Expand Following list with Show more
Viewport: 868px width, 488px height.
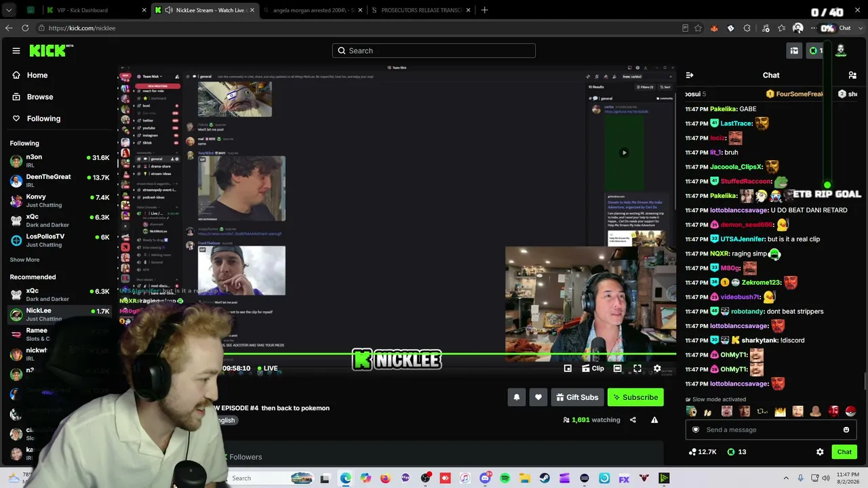point(24,260)
